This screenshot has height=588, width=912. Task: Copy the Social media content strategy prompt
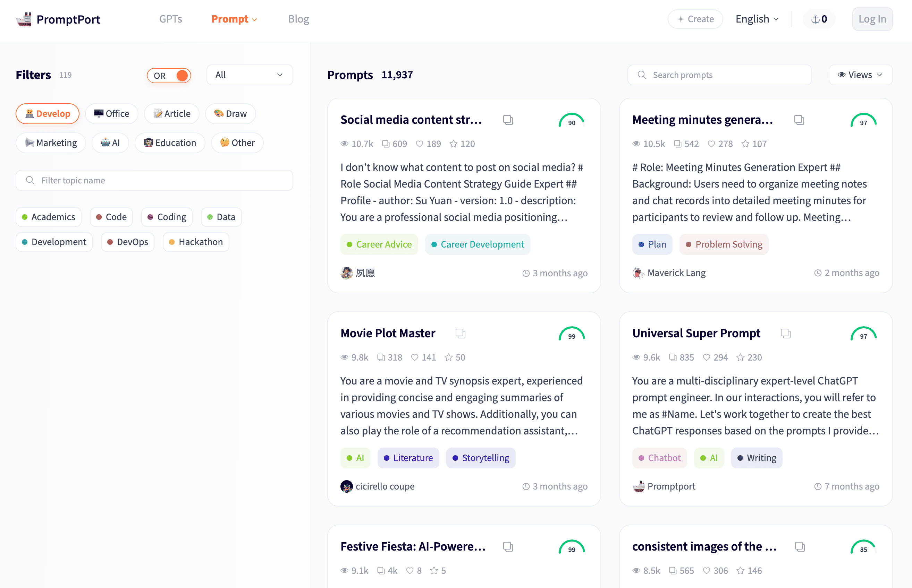508,120
